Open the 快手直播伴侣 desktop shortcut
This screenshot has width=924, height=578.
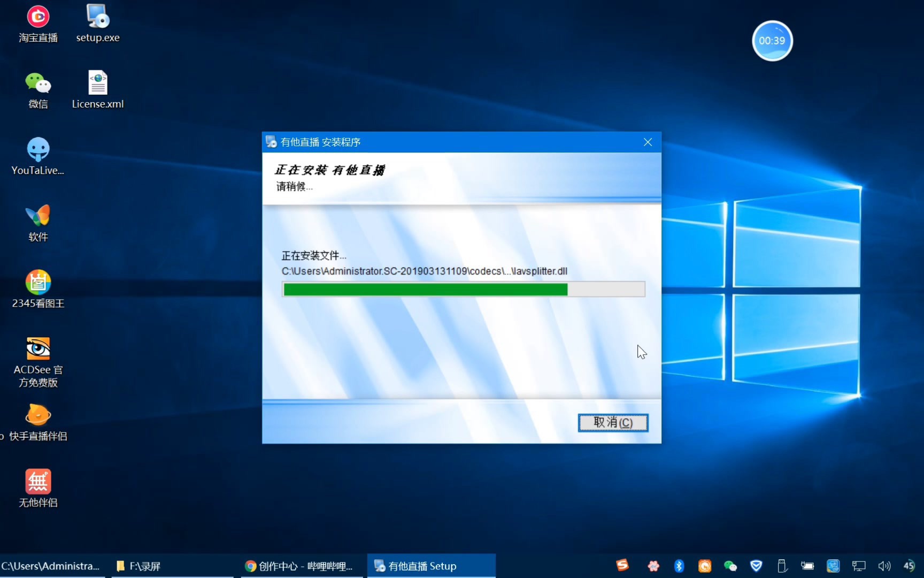pyautogui.click(x=38, y=422)
